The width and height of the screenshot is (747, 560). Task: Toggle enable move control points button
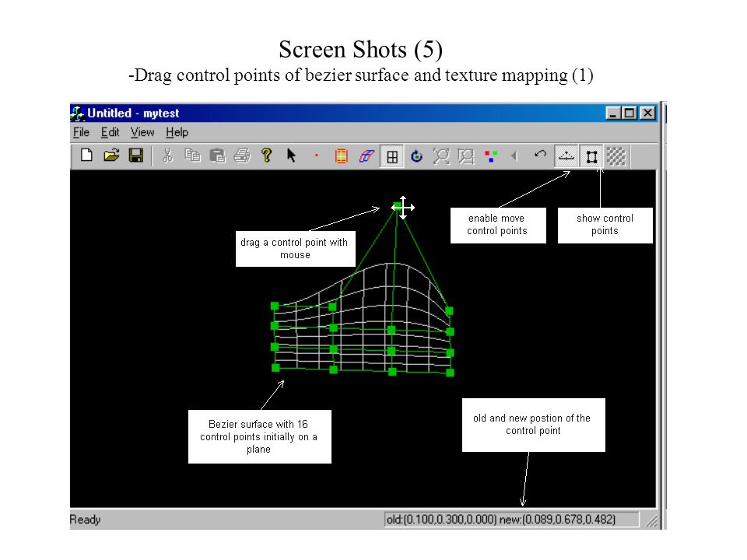click(x=566, y=156)
